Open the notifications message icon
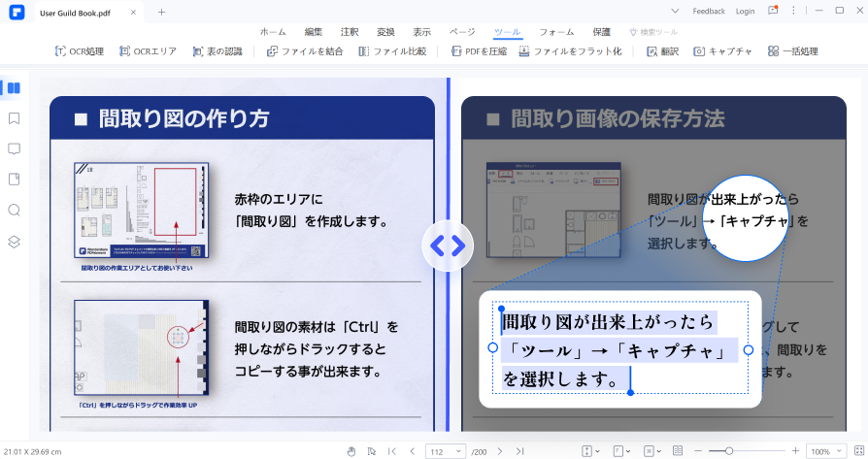Viewport: 868px width, 459px height. pos(773,11)
